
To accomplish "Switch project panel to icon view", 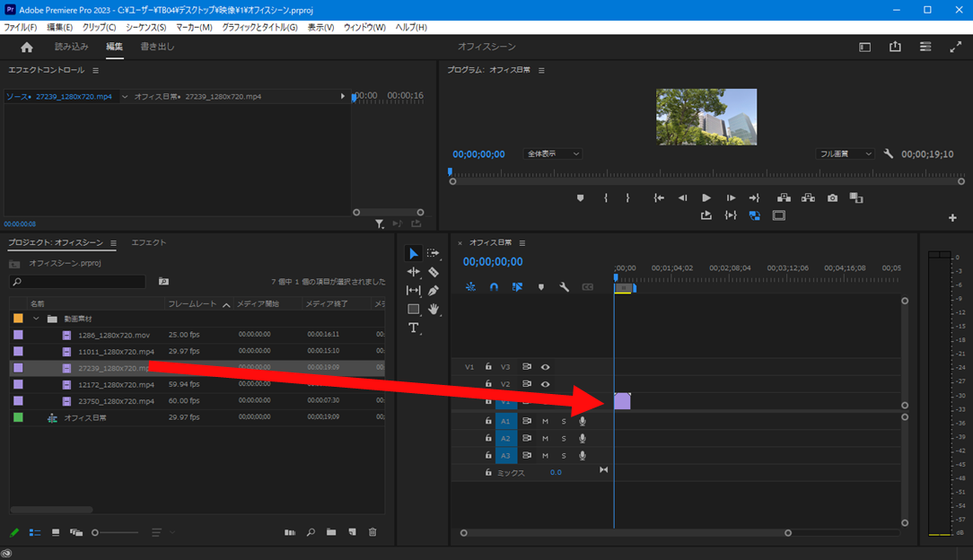I will (56, 532).
